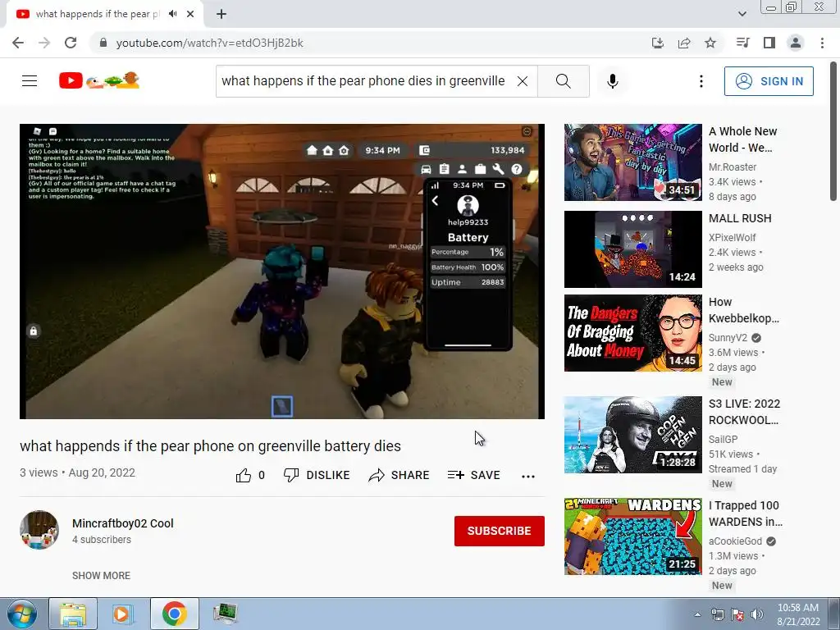
Task: Open 'I Trapped 100 WARDENS' thumbnail
Action: 632,536
